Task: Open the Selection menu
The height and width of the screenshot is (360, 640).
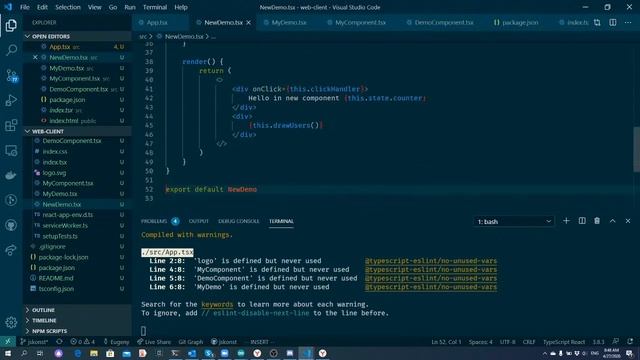Action: (x=68, y=7)
